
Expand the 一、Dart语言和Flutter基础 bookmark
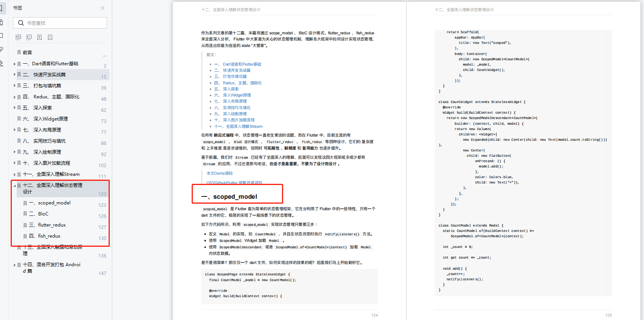(x=15, y=64)
